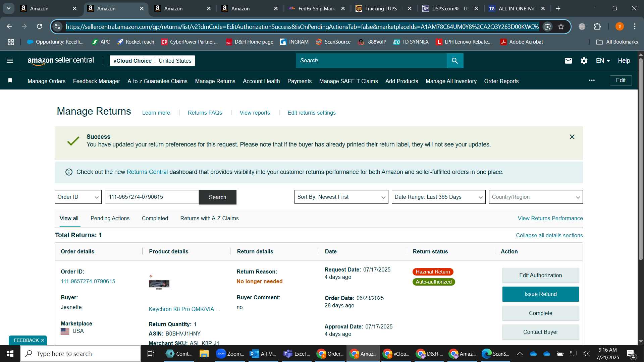Screen dimensions: 644x362
Task: Close the FEDBACK widget X
Action: 43,340
